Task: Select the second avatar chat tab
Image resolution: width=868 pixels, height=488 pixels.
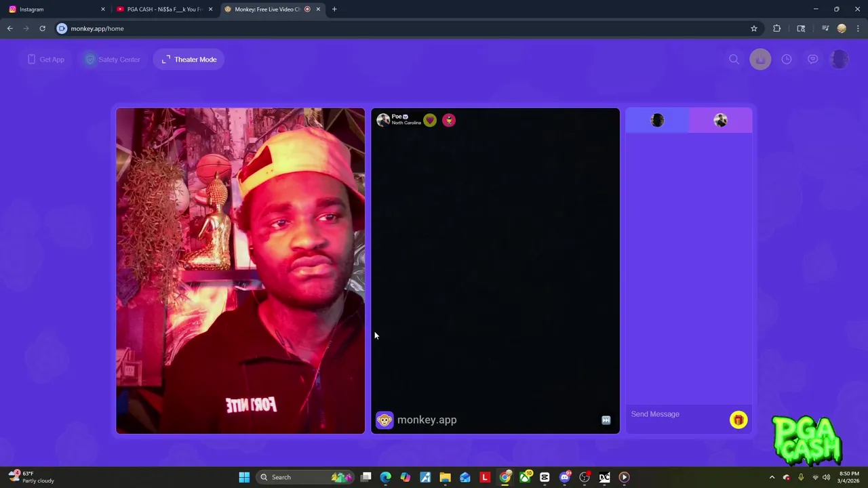Action: 721,120
